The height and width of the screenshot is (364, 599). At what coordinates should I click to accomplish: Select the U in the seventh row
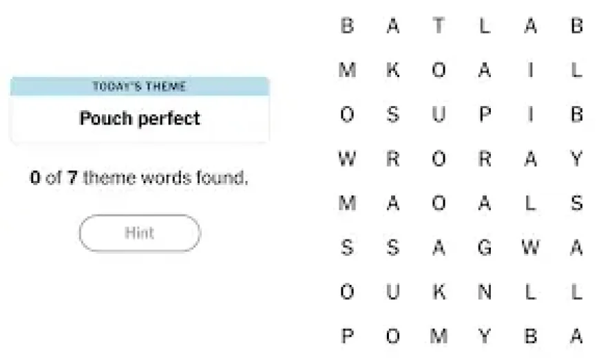(393, 292)
